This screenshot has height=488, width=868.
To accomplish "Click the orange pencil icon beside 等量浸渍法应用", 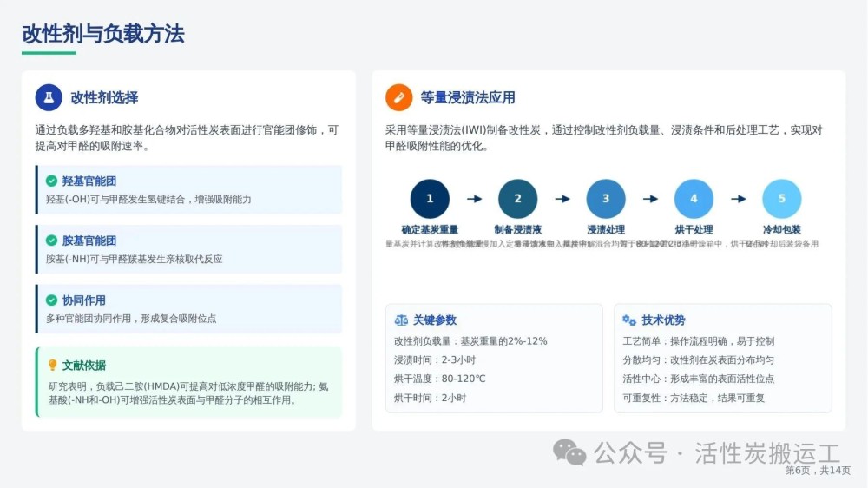I will click(x=399, y=97).
